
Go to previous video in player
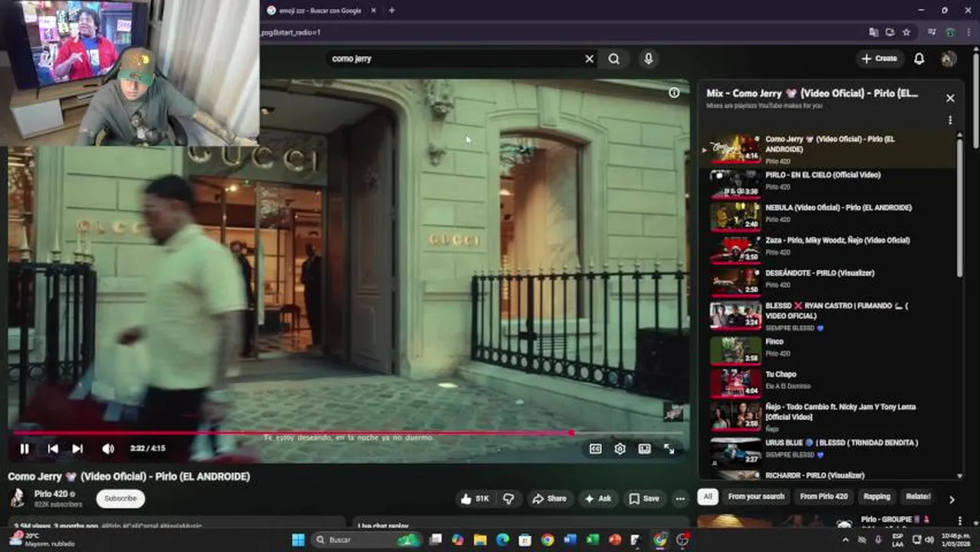tap(52, 449)
